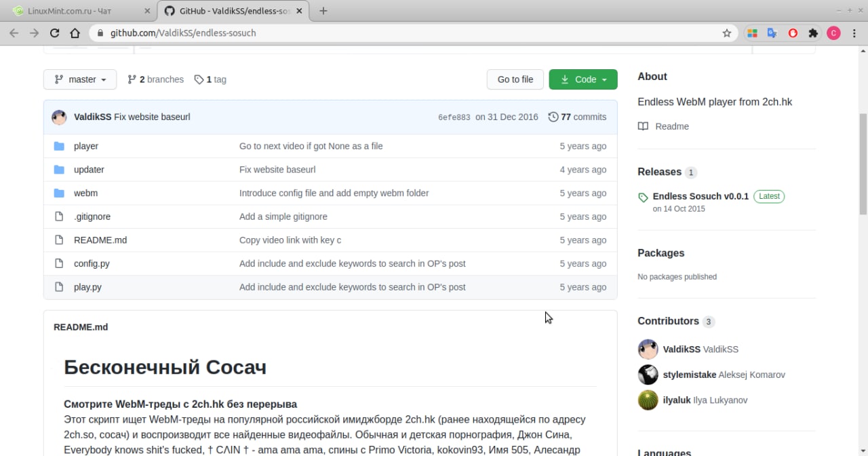Image resolution: width=868 pixels, height=456 pixels.
Task: Open the master branch dropdown
Action: (x=80, y=79)
